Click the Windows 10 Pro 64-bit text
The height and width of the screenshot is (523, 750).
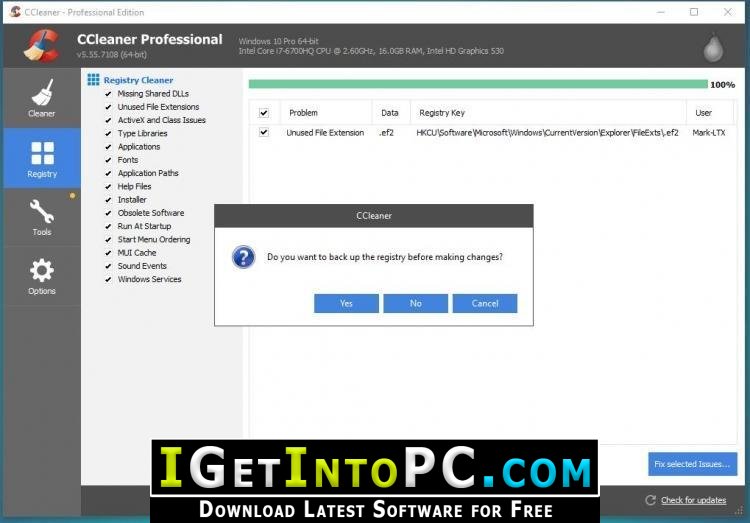pos(278,41)
